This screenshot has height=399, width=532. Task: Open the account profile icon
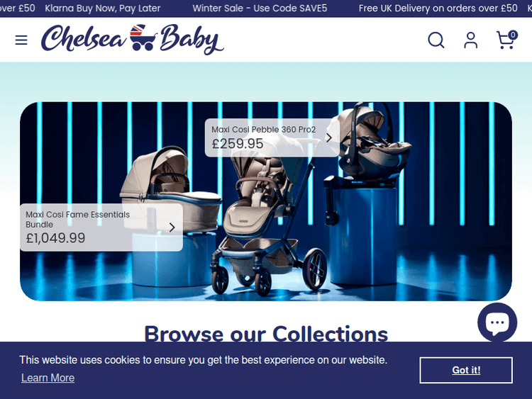pos(470,40)
